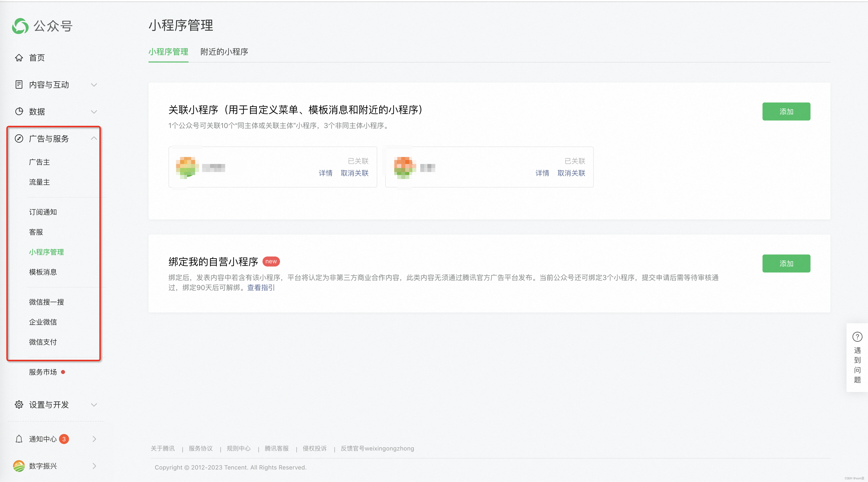Click the 公众号 logo icon
868x482 pixels.
point(20,26)
